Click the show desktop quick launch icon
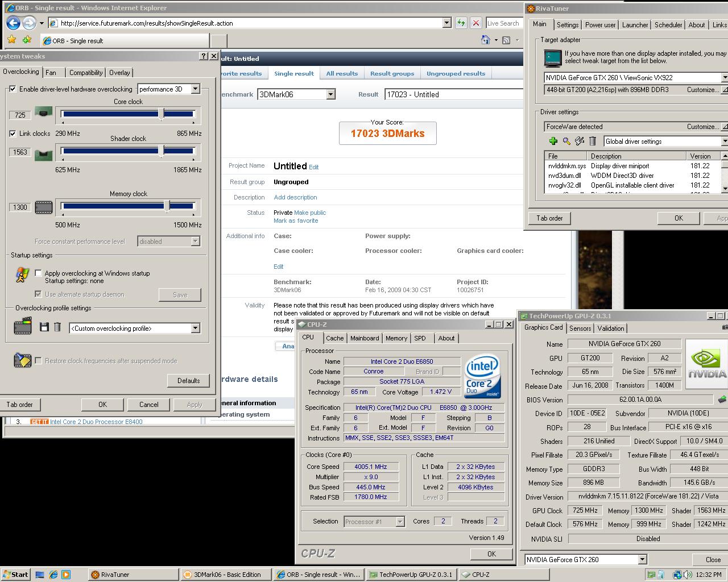The height and width of the screenshot is (582, 728). click(x=40, y=575)
